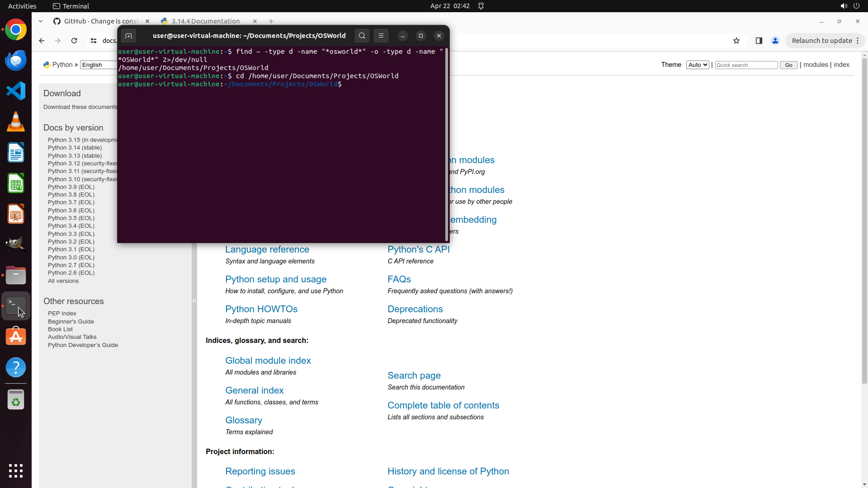The image size is (868, 488).
Task: Click the Quick search input field
Action: 746,65
